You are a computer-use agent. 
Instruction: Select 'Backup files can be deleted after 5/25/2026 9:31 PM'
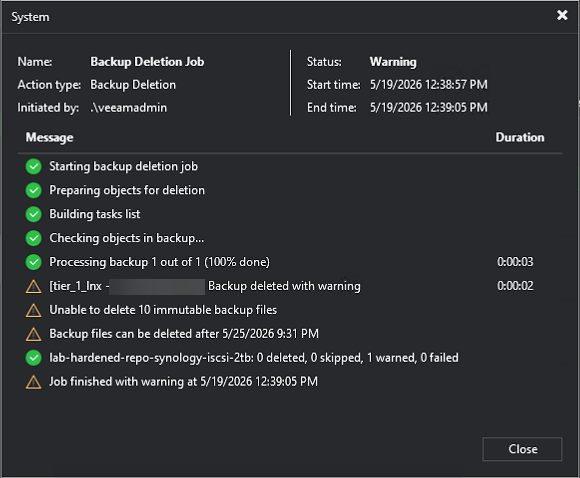184,334
